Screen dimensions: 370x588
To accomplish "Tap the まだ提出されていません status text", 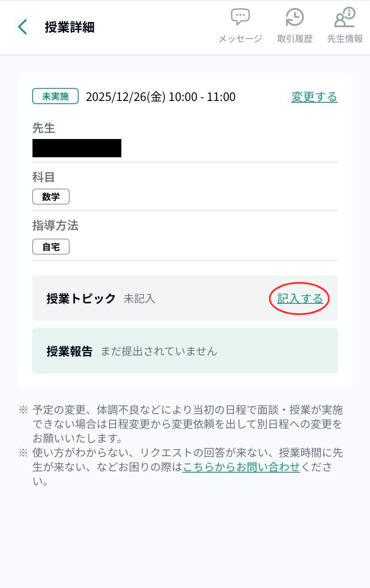I will click(159, 351).
